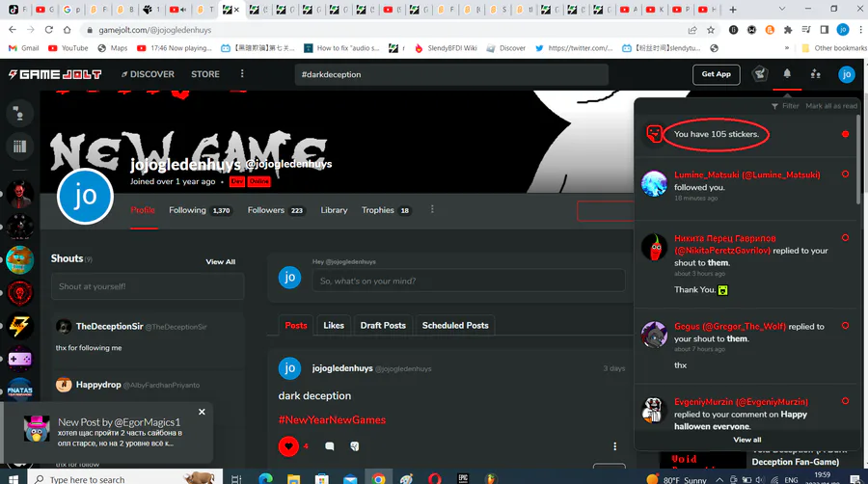Open comments on dark deception post
This screenshot has height=484, width=868.
point(330,446)
